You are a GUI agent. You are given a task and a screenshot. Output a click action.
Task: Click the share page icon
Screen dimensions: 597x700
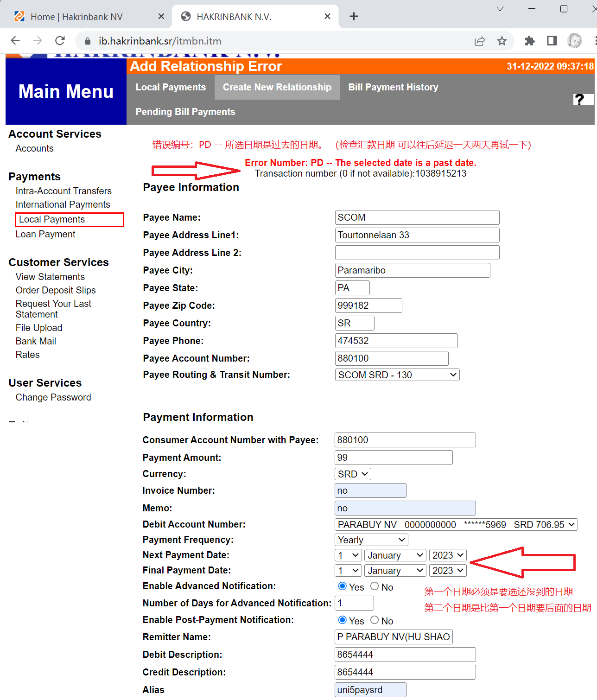[x=480, y=41]
